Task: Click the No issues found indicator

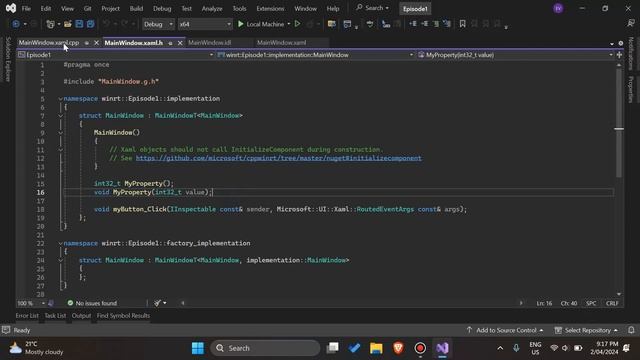Action: (92, 303)
